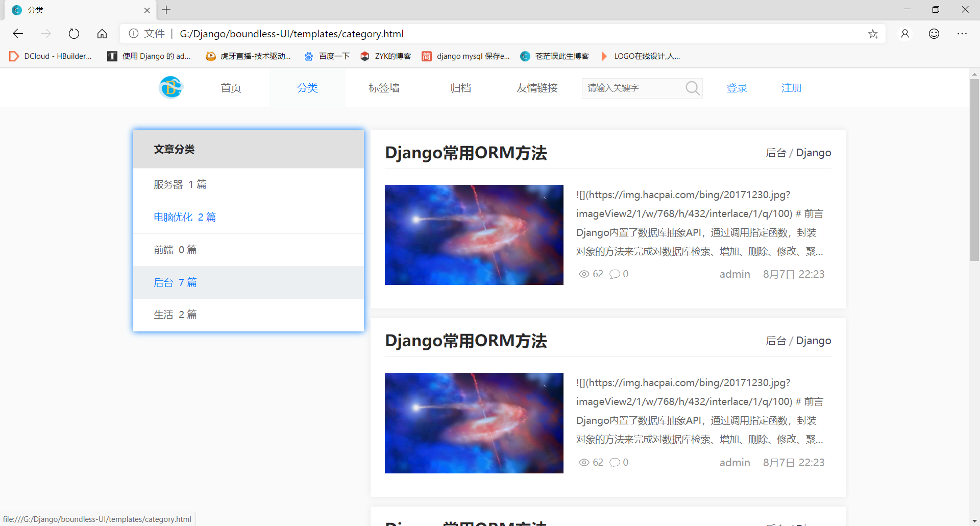The width and height of the screenshot is (980, 526).
Task: Open browser settings ellipsis menu
Action: coord(962,34)
